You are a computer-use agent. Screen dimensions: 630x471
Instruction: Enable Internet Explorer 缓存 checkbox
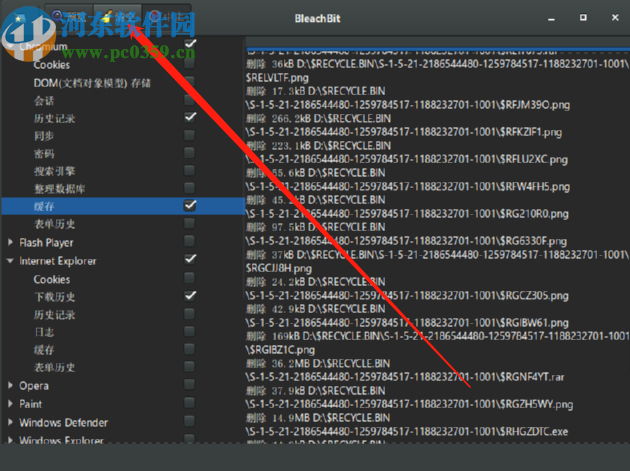tap(190, 349)
